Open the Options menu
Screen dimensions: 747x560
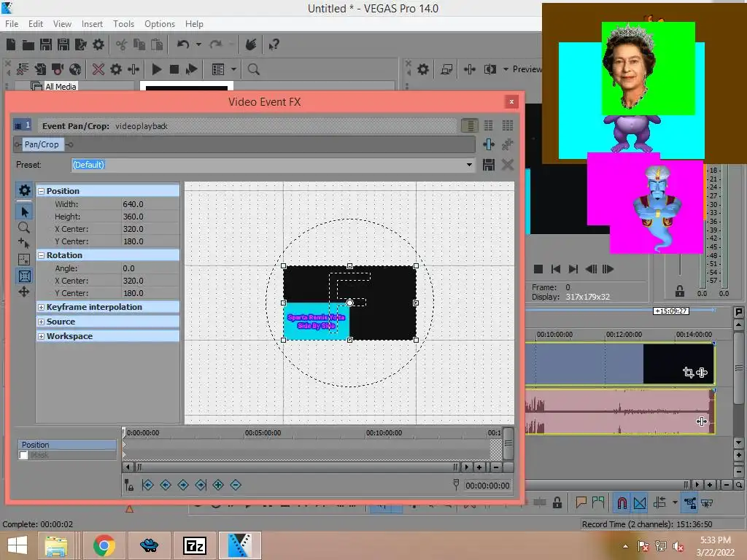pyautogui.click(x=160, y=24)
